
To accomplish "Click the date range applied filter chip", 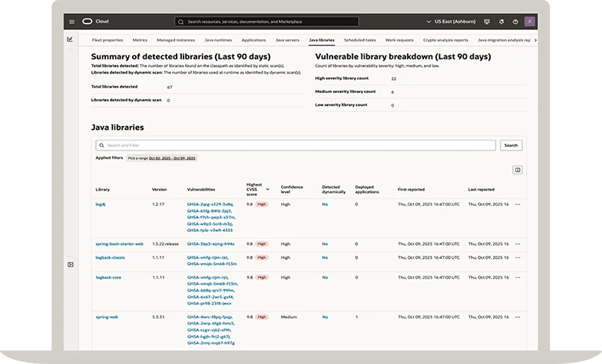I will (161, 158).
